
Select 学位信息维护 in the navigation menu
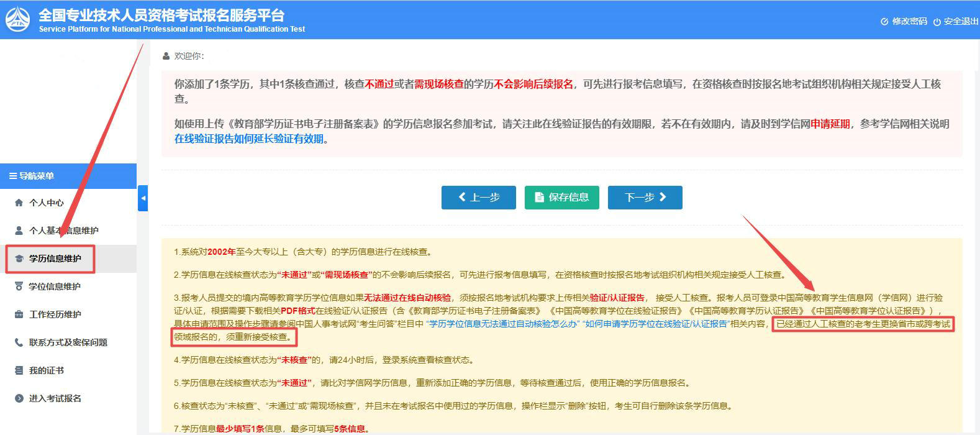click(55, 286)
